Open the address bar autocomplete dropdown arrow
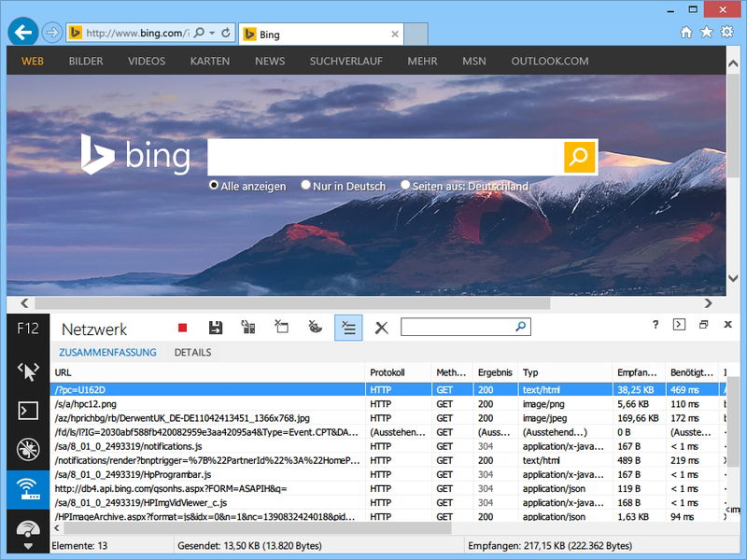 [x=212, y=33]
